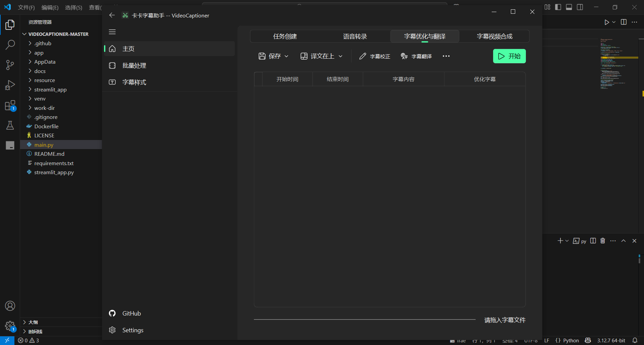This screenshot has height=345, width=644.
Task: Open the Search view in the activity bar
Action: (x=10, y=45)
